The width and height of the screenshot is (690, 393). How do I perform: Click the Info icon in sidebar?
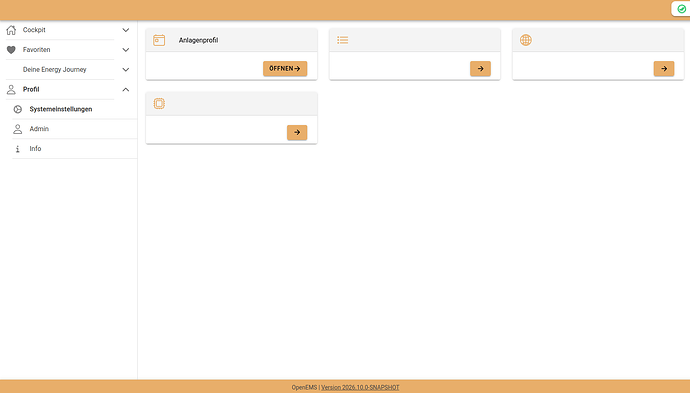click(18, 149)
